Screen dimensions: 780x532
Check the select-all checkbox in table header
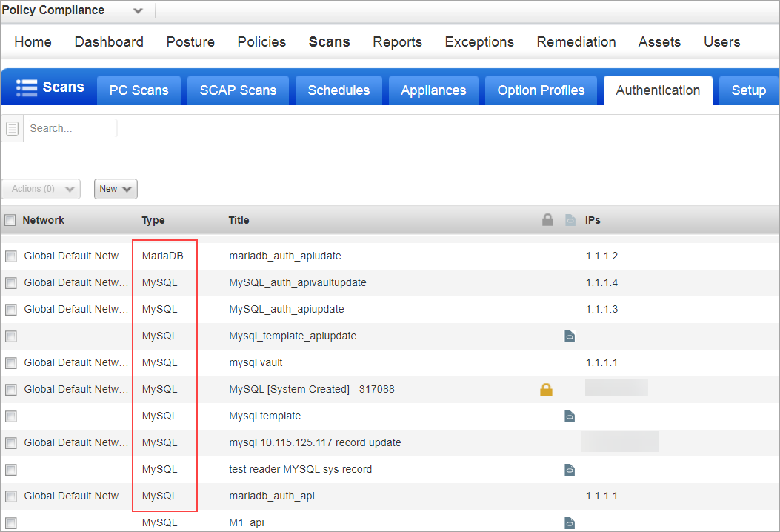coord(10,219)
